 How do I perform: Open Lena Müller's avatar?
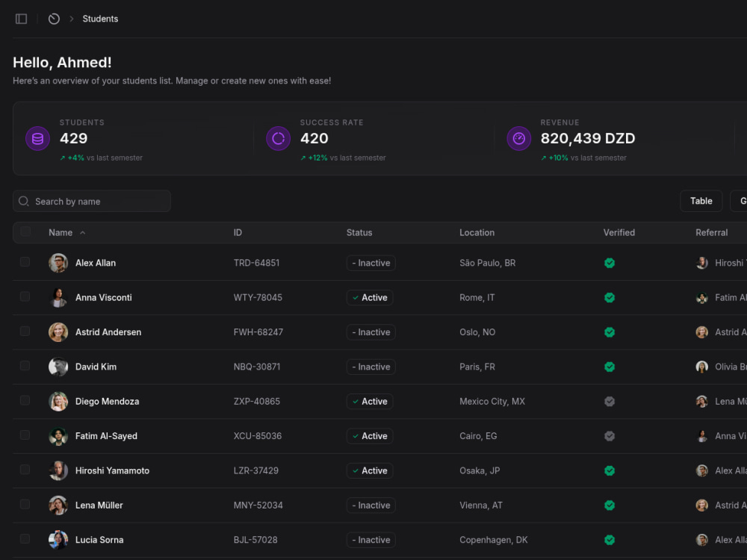tap(58, 505)
